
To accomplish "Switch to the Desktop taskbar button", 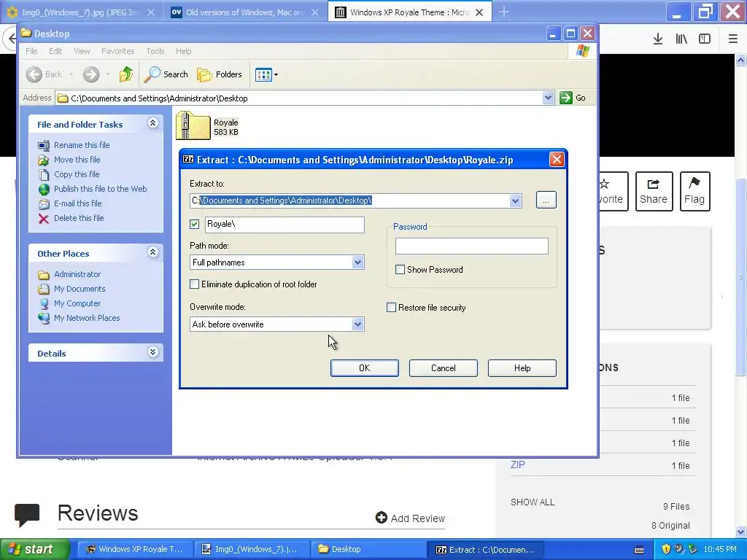I will pyautogui.click(x=368, y=549).
